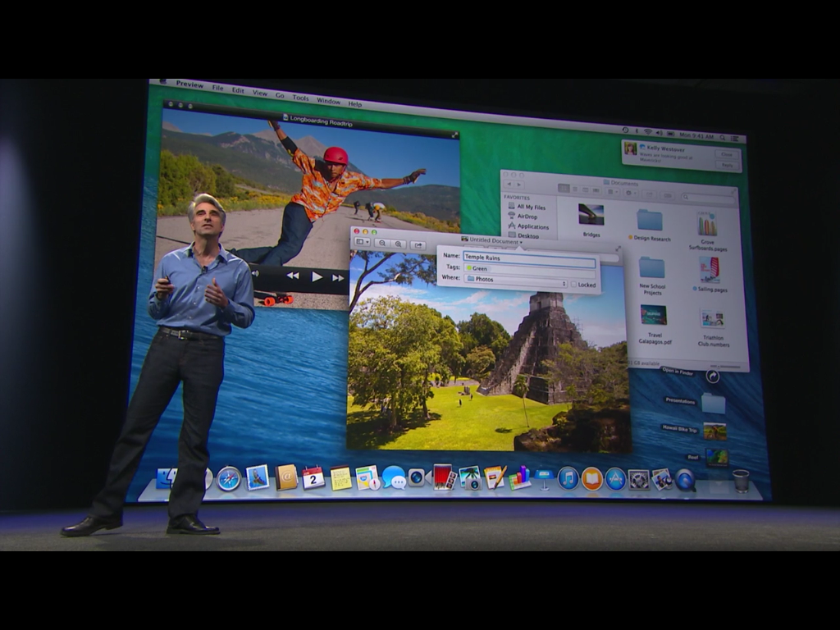Switch Finder to icon view
The height and width of the screenshot is (630, 840).
564,188
